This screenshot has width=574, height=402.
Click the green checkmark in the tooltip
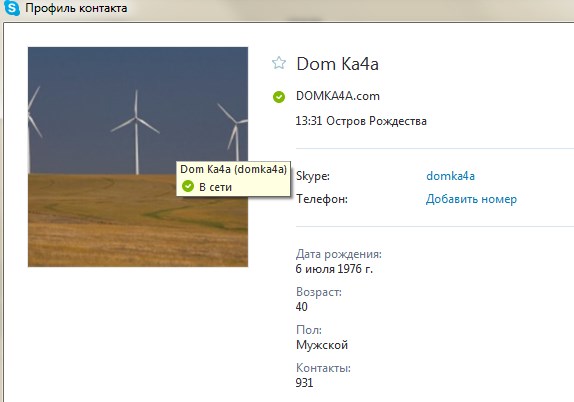coord(188,186)
